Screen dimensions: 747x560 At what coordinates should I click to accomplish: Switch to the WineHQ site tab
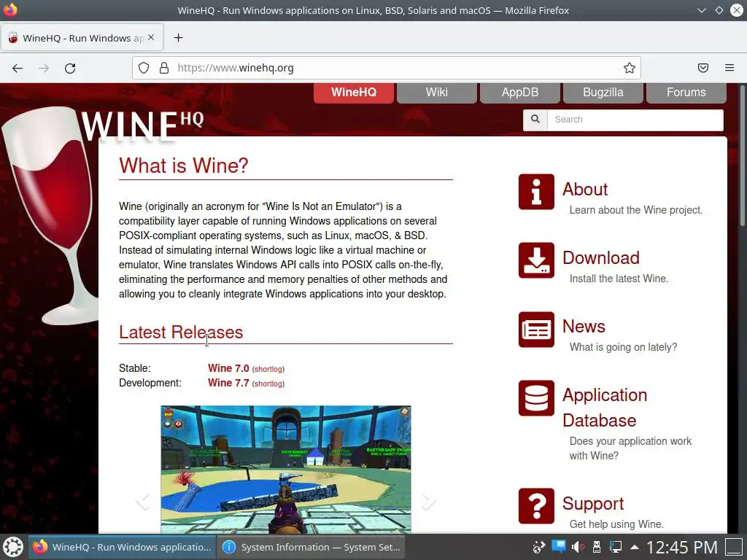coord(354,93)
